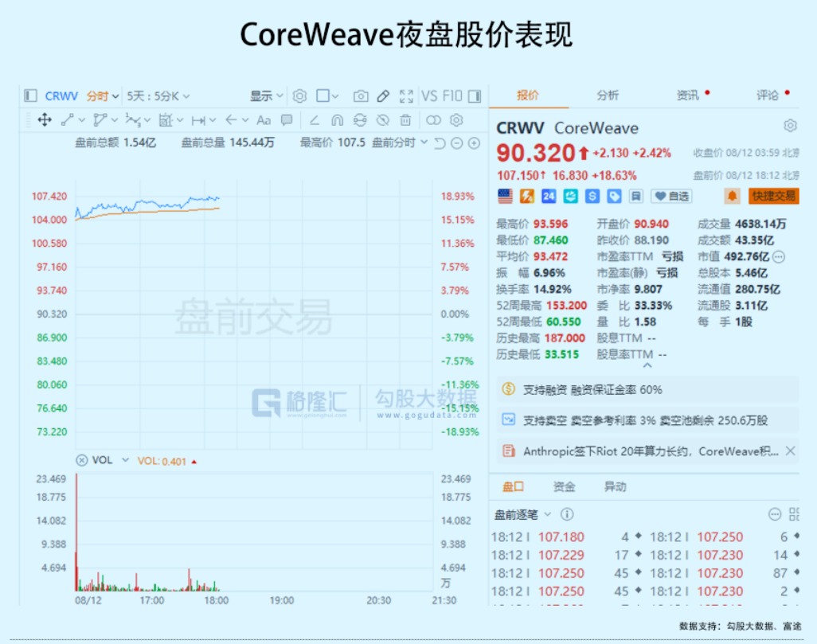Select the range distance tool

[x=198, y=120]
